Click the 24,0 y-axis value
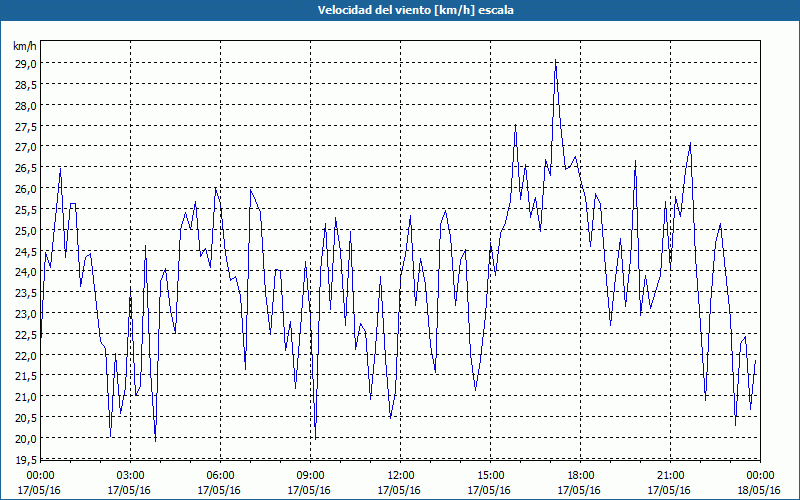 (x=26, y=272)
